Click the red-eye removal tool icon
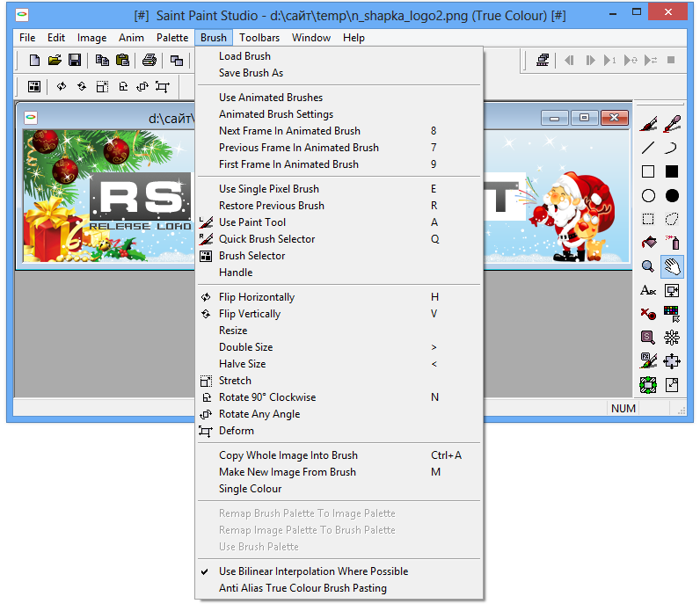 pos(648,314)
